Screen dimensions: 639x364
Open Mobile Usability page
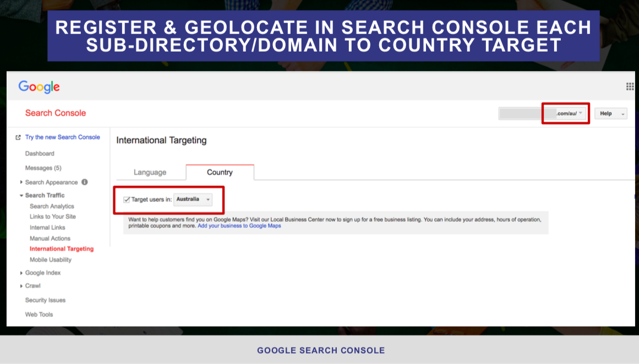51,260
